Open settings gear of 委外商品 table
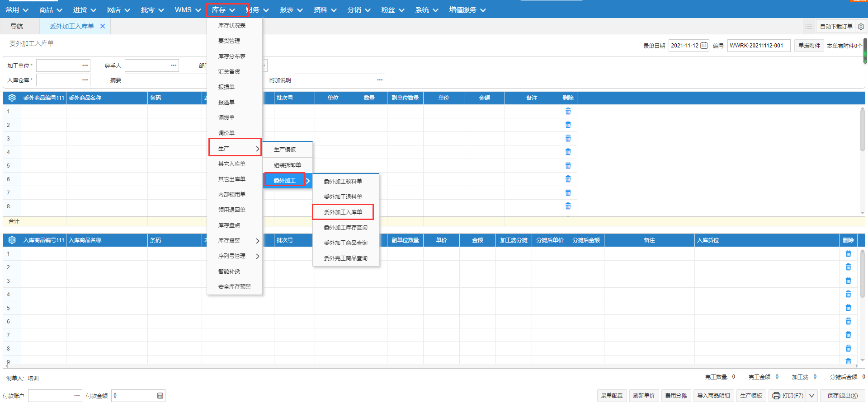Screen dimensions: 868x407 (12, 98)
